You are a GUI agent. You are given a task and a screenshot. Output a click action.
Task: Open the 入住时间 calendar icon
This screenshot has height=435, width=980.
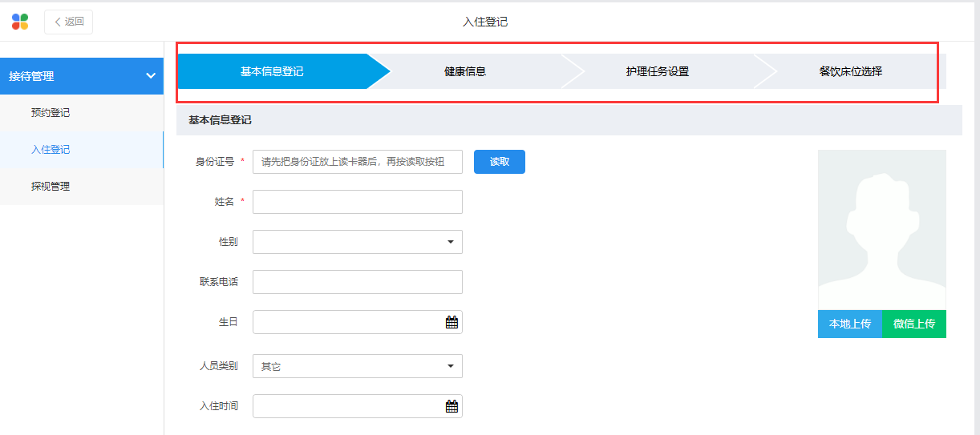tap(452, 406)
